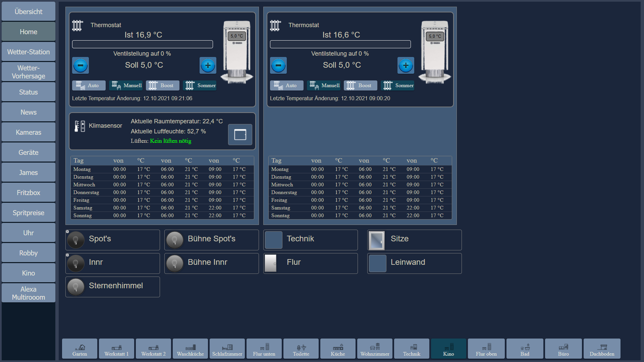Toggle the Innr light bulb
Screen dimensions: 644x362
(x=76, y=263)
